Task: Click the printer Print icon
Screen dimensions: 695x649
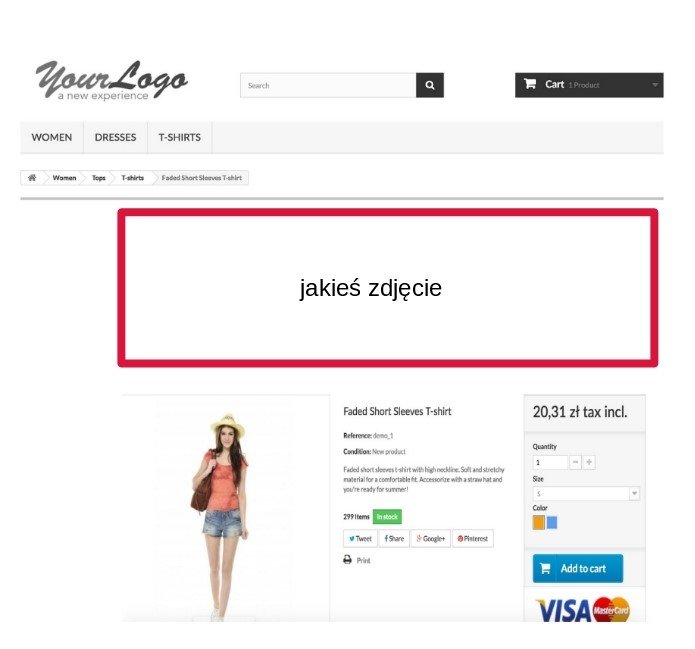Action: click(348, 560)
